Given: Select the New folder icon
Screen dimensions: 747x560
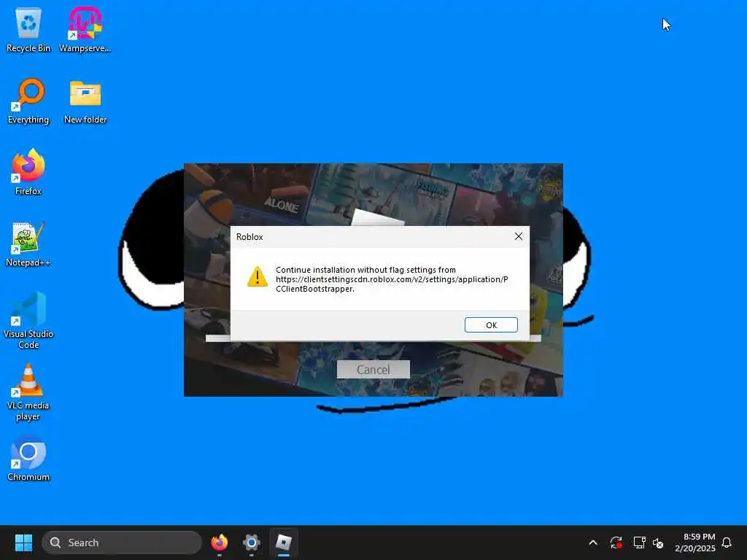Looking at the screenshot, I should (85, 101).
